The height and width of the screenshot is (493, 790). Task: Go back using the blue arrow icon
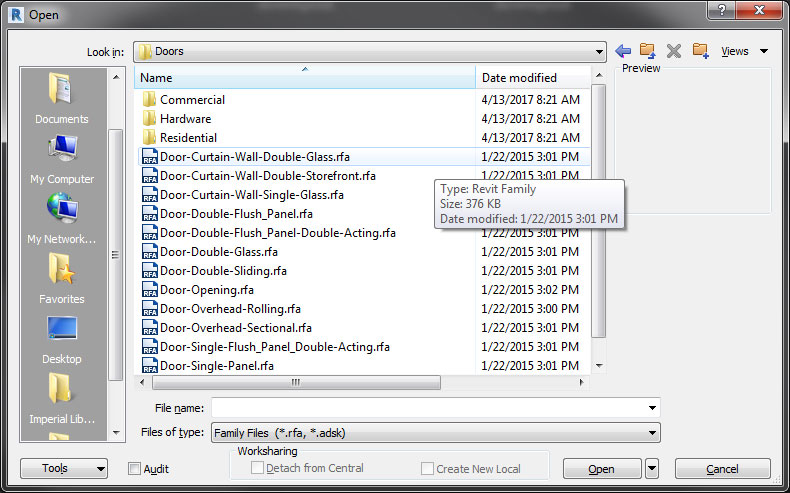pos(623,51)
